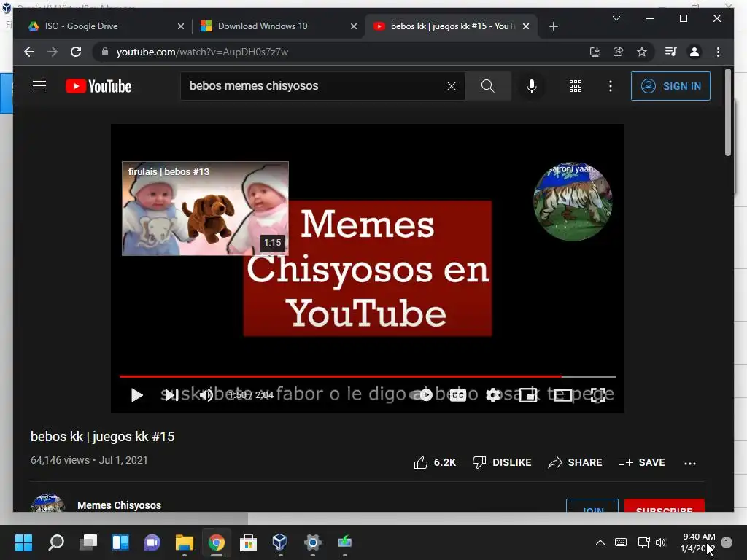Open VirtualBox from taskbar
747x560 pixels.
click(280, 542)
